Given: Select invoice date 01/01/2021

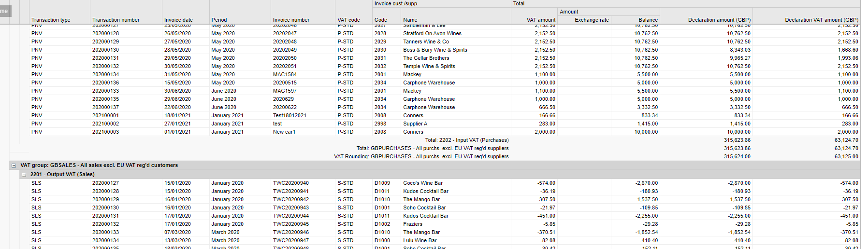Looking at the screenshot, I should [x=177, y=132].
